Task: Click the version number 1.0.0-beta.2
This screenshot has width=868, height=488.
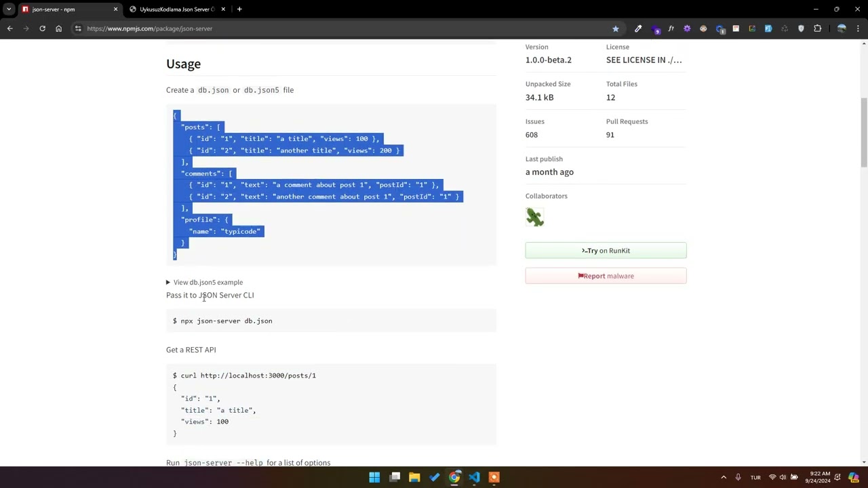Action: pos(548,60)
